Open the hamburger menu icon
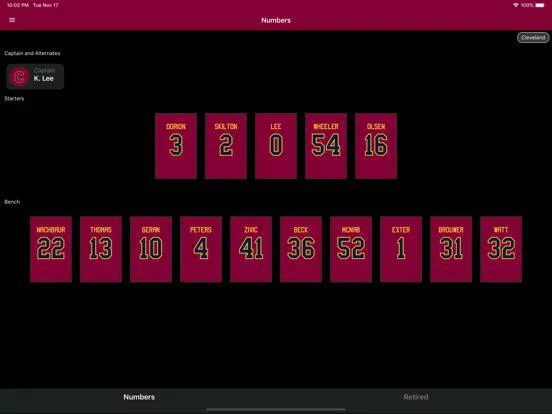Screen dimensions: 552x414 coord(12,20)
